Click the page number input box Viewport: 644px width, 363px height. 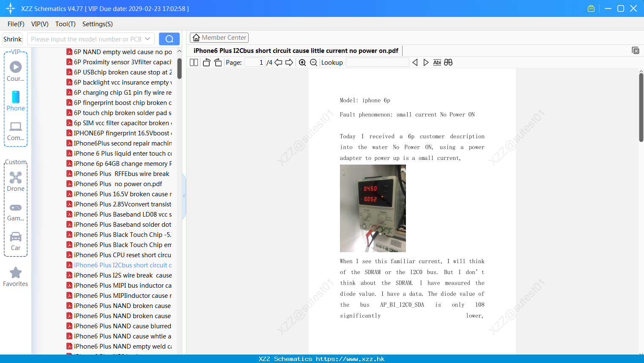click(255, 62)
